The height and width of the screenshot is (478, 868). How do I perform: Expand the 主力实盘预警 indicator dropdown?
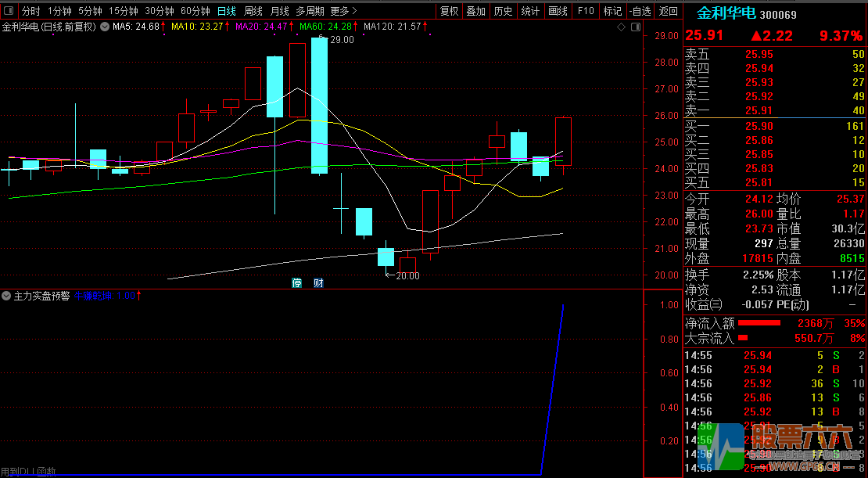pos(7,297)
